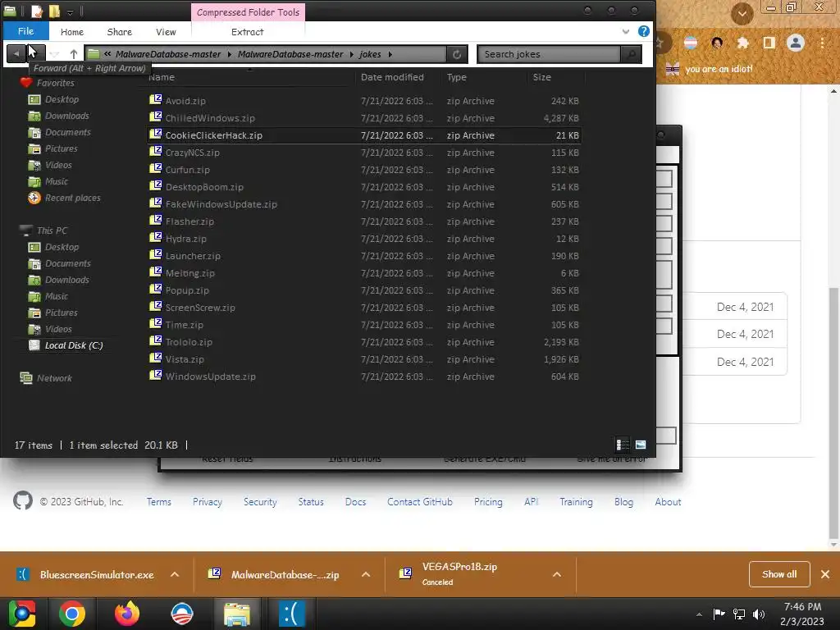This screenshot has width=840, height=630.
Task: Select Vista.zip file name
Action: 185,359
